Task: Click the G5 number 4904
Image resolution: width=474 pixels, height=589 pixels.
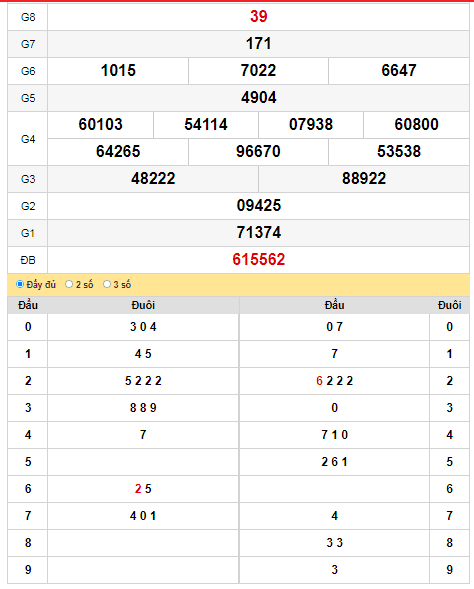Action: click(x=258, y=98)
